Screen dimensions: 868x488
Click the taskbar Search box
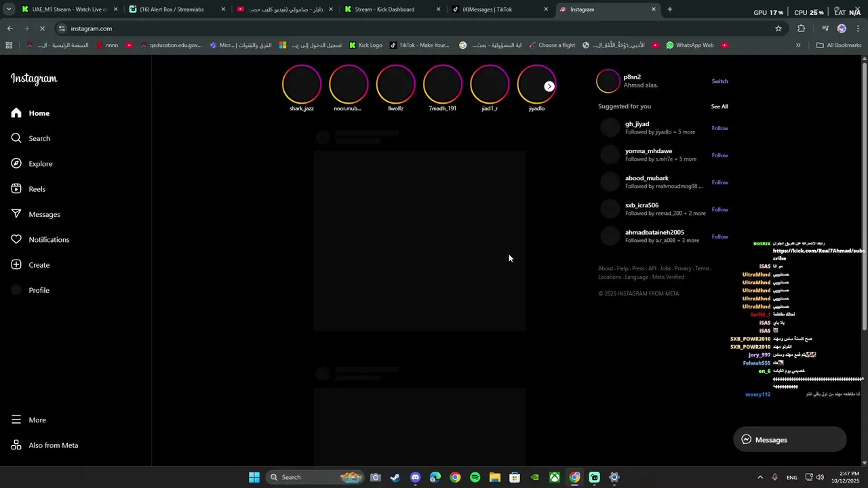point(315,477)
